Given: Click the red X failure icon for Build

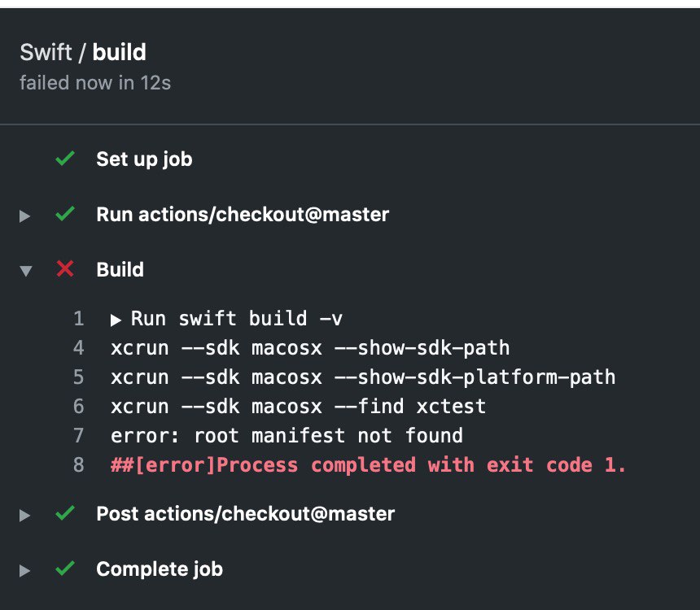Looking at the screenshot, I should click(65, 268).
